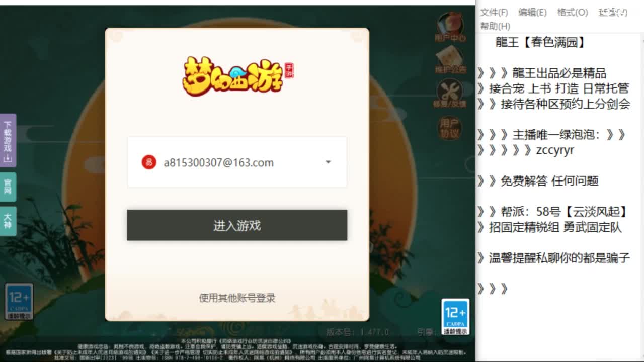The height and width of the screenshot is (362, 644).
Task: Click the line 招固定精锐组 勇武固定队
Action: [x=555, y=227]
